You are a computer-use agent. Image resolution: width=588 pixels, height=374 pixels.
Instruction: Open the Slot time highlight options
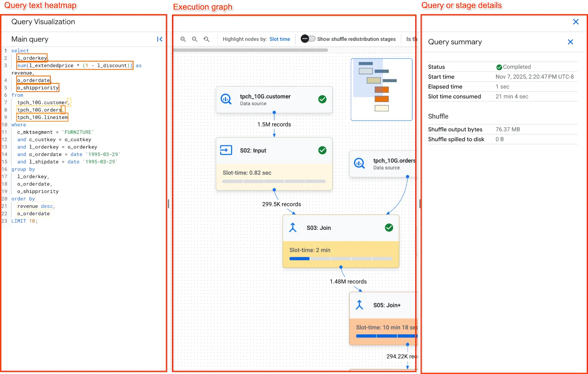click(280, 39)
